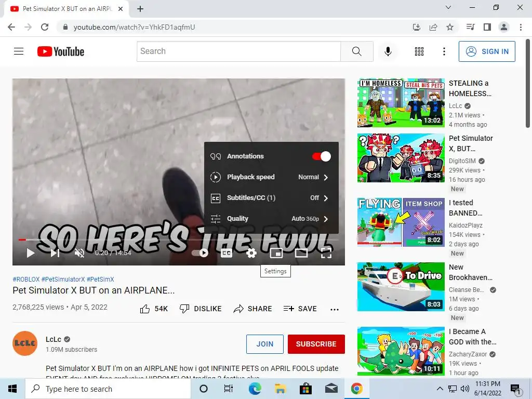
Task: Open File Explorer from the taskbar
Action: (x=280, y=389)
